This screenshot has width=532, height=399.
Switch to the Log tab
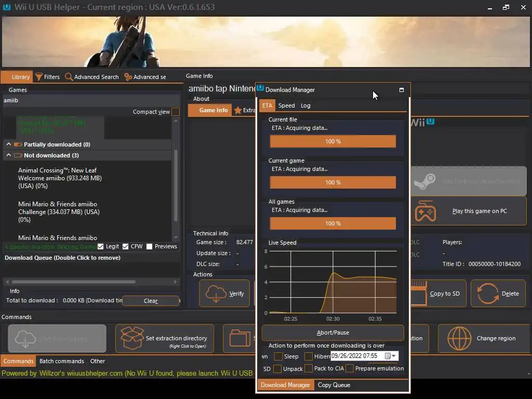pyautogui.click(x=305, y=105)
